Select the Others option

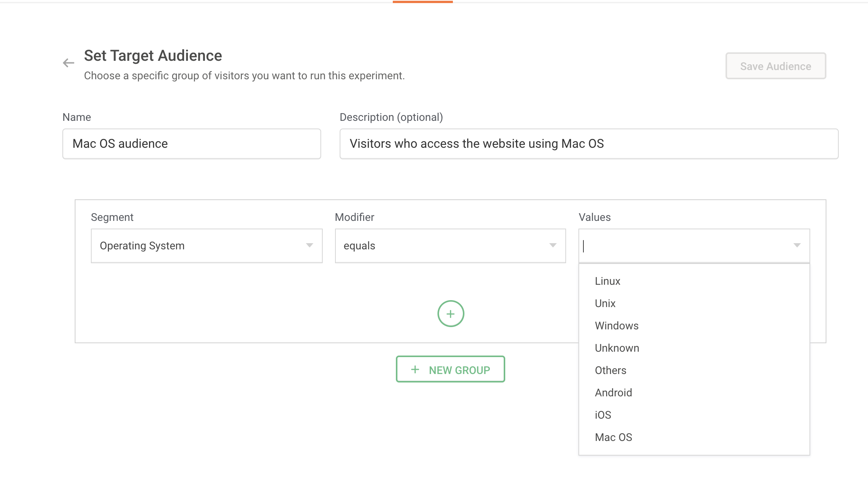(x=610, y=371)
